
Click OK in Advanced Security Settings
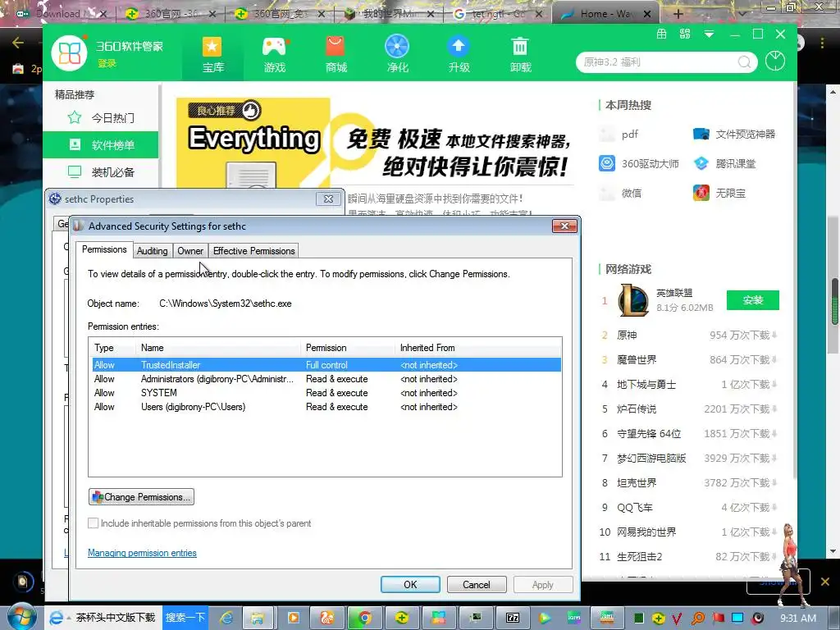pyautogui.click(x=410, y=584)
